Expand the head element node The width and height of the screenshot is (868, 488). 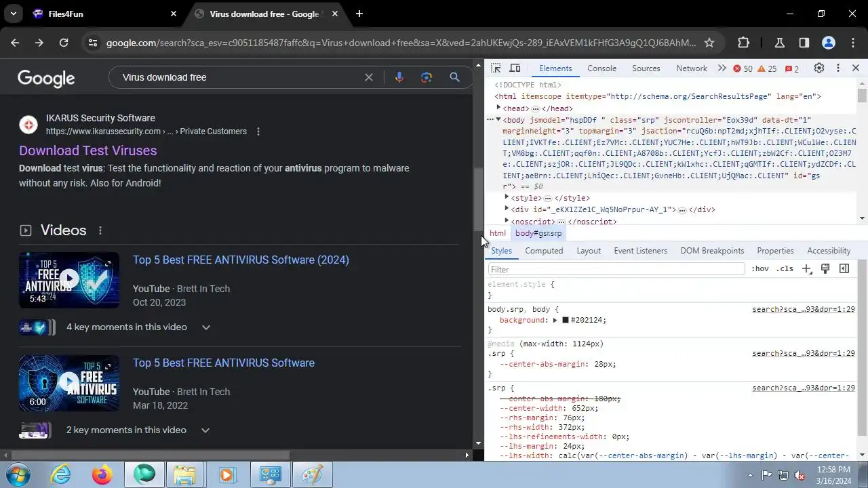[x=498, y=108]
